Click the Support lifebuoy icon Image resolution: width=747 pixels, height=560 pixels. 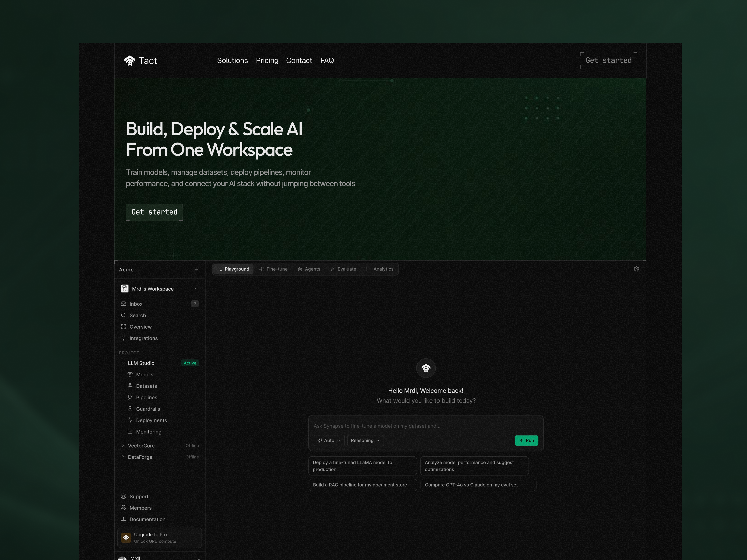pos(123,496)
